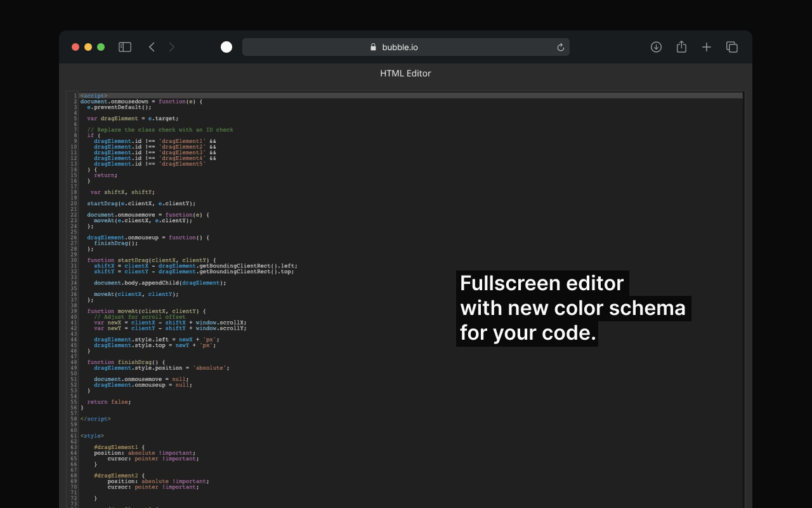Click the 'Adjust for scroll offset' comment
812x508 pixels.
tap(140, 317)
